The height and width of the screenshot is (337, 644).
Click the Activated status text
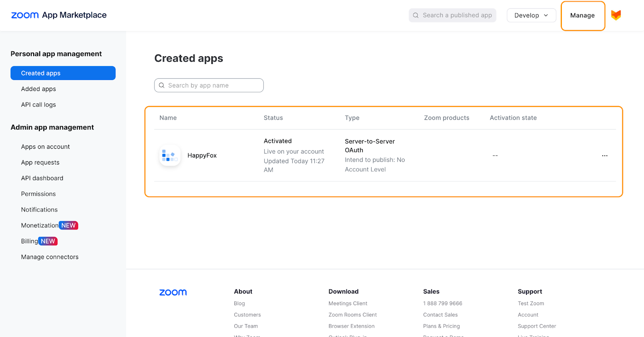278,141
